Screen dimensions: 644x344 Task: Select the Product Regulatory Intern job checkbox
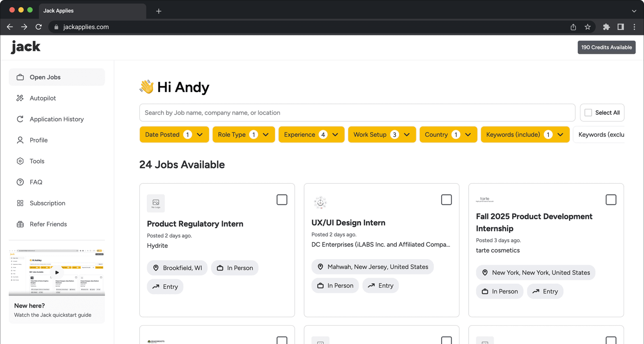pyautogui.click(x=282, y=200)
